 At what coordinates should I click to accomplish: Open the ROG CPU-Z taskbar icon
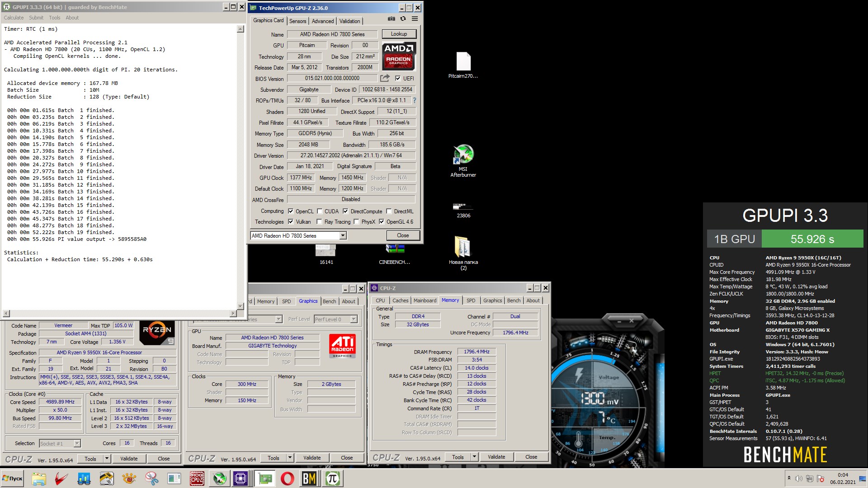(x=197, y=479)
